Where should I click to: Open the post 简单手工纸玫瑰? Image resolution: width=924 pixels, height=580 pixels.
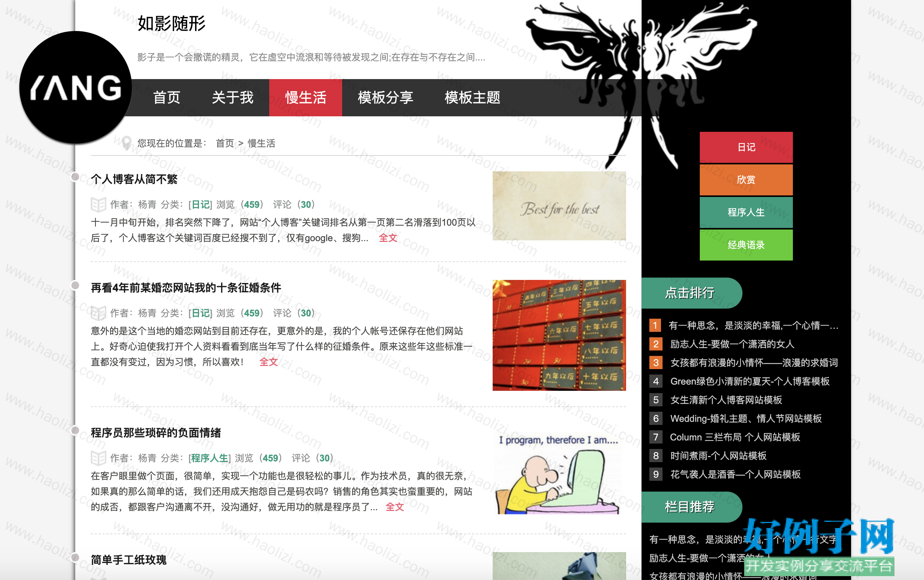(129, 560)
